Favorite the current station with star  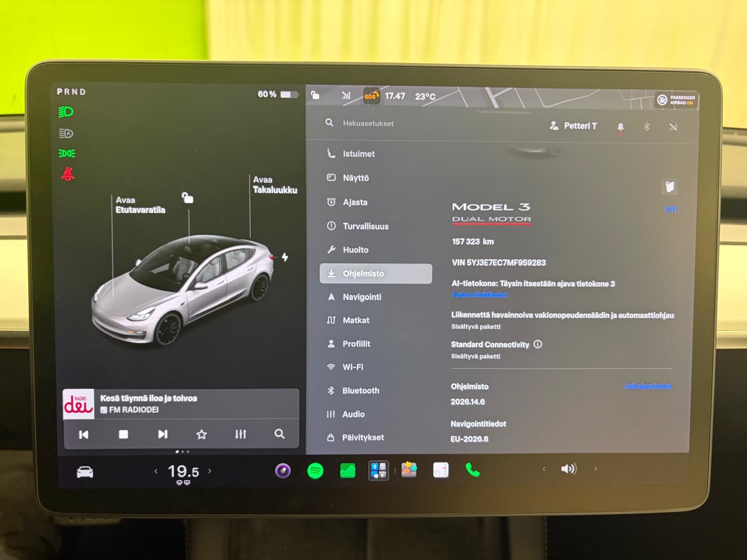click(202, 434)
